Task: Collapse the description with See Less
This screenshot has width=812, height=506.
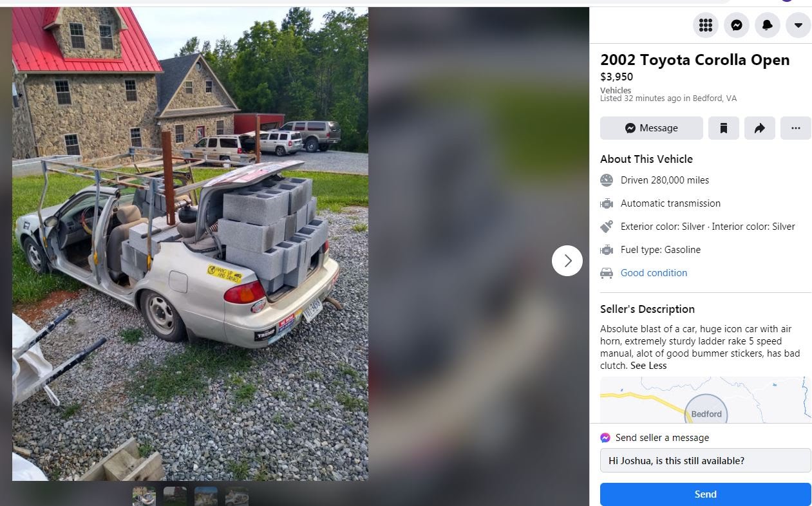Action: point(648,366)
